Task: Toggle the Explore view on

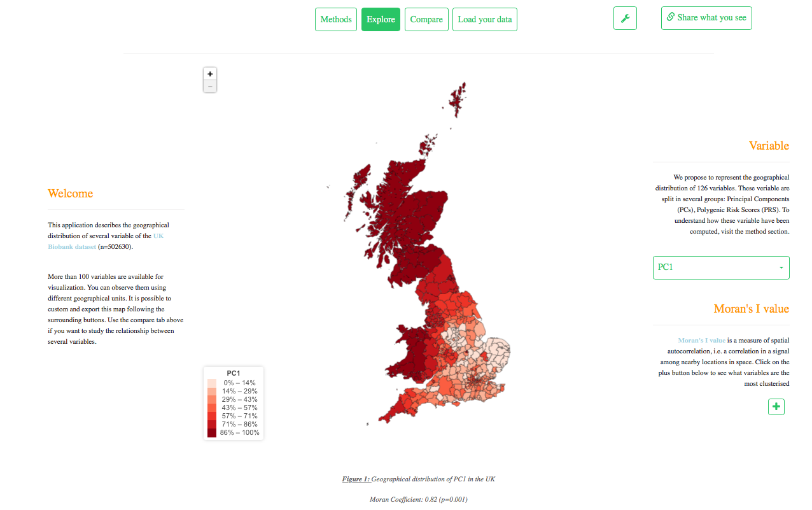Action: (x=381, y=19)
